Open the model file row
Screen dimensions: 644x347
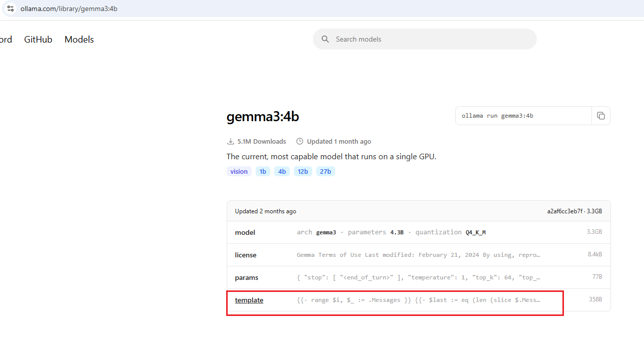pos(418,232)
